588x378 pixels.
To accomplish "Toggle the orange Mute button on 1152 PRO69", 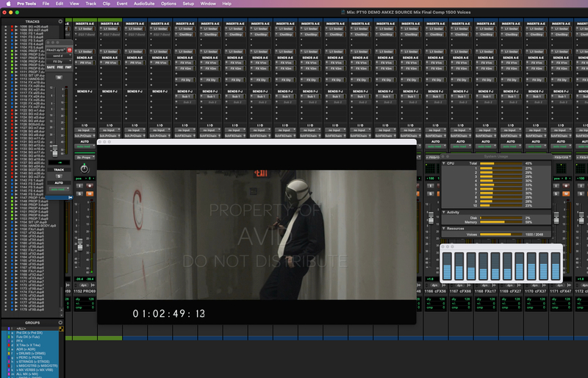I will 90,193.
